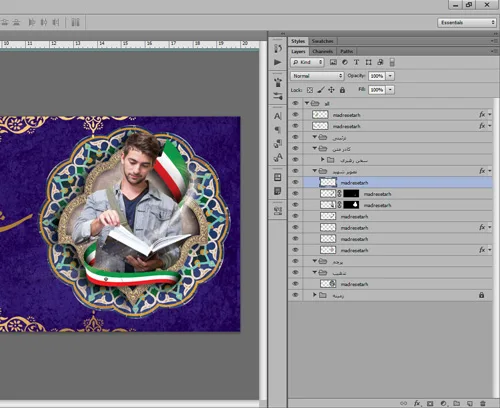The height and width of the screenshot is (408, 500).
Task: Click the Lock all padlock icon
Action: (x=342, y=90)
